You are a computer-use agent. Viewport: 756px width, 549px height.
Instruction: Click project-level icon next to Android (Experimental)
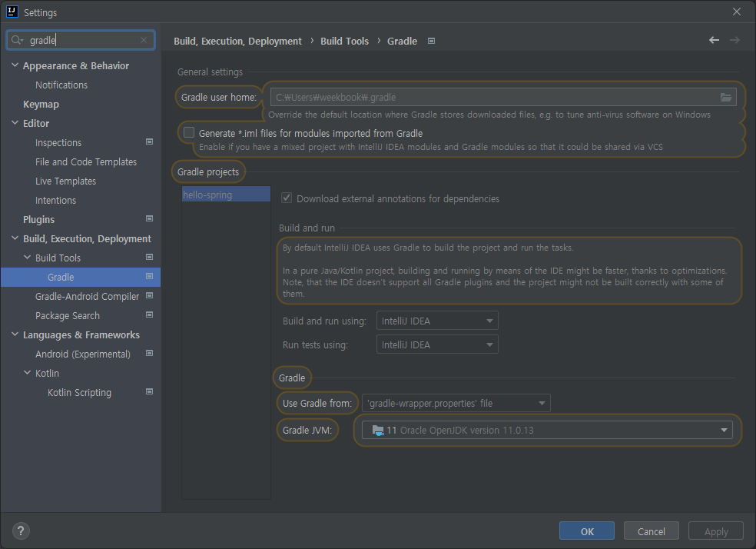pos(150,353)
